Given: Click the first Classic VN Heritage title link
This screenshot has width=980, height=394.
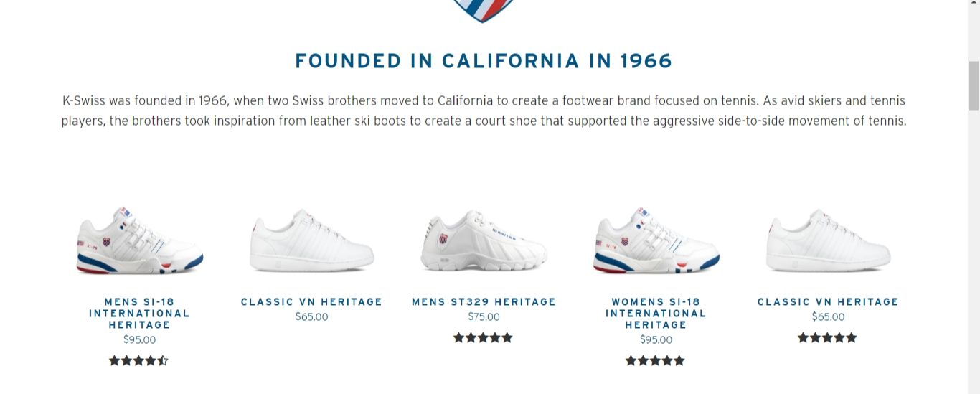Looking at the screenshot, I should point(311,301).
